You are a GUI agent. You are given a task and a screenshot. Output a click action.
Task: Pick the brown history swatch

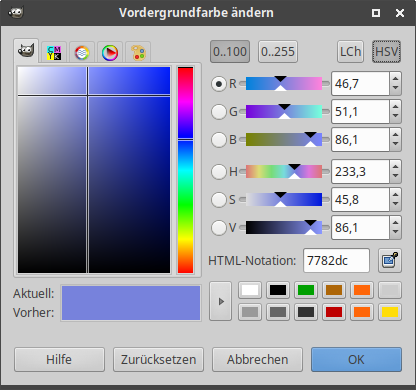(x=334, y=290)
